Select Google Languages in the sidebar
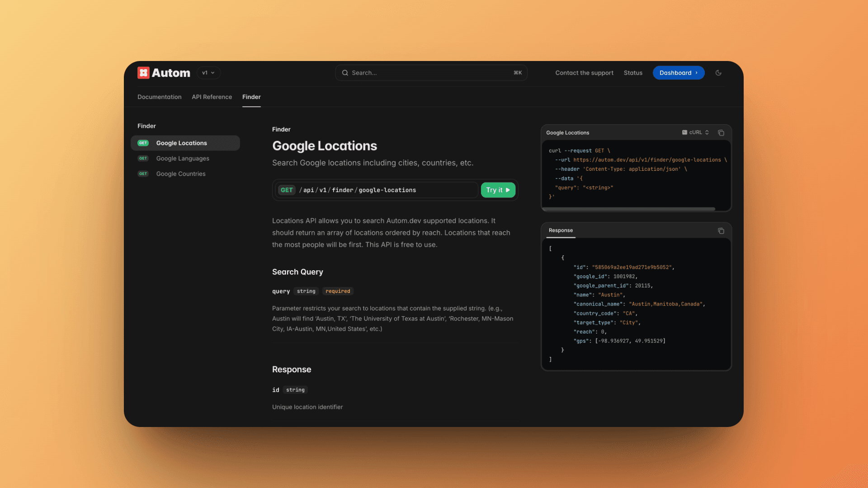This screenshot has height=488, width=868. (183, 158)
